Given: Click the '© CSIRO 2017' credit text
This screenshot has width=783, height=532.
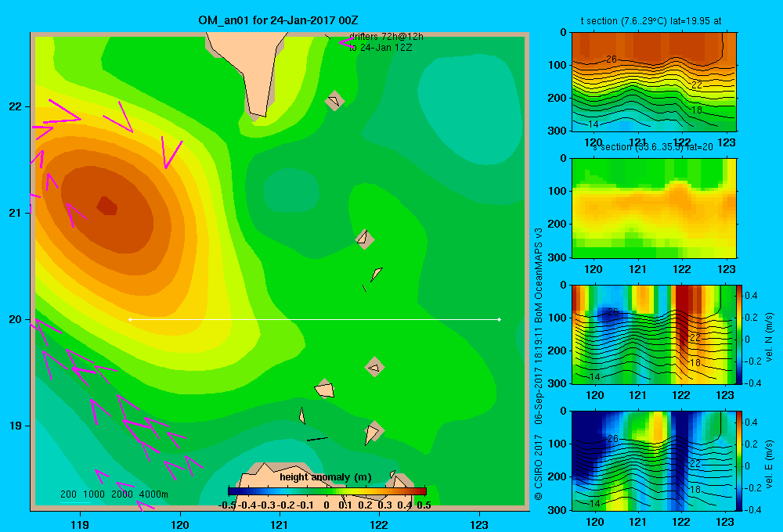Looking at the screenshot, I should pyautogui.click(x=539, y=468).
